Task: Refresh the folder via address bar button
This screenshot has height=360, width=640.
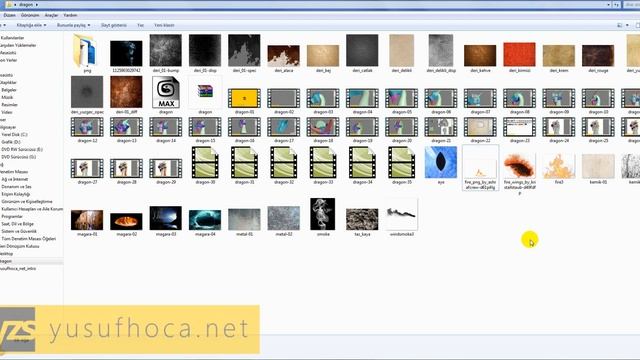Action: pyautogui.click(x=616, y=4)
